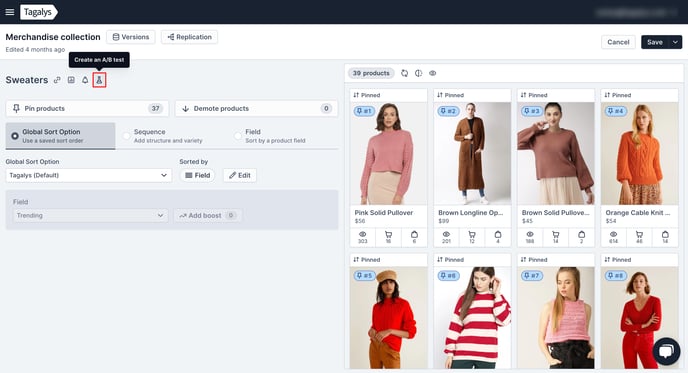Click the #7 pin badge

coord(531,276)
